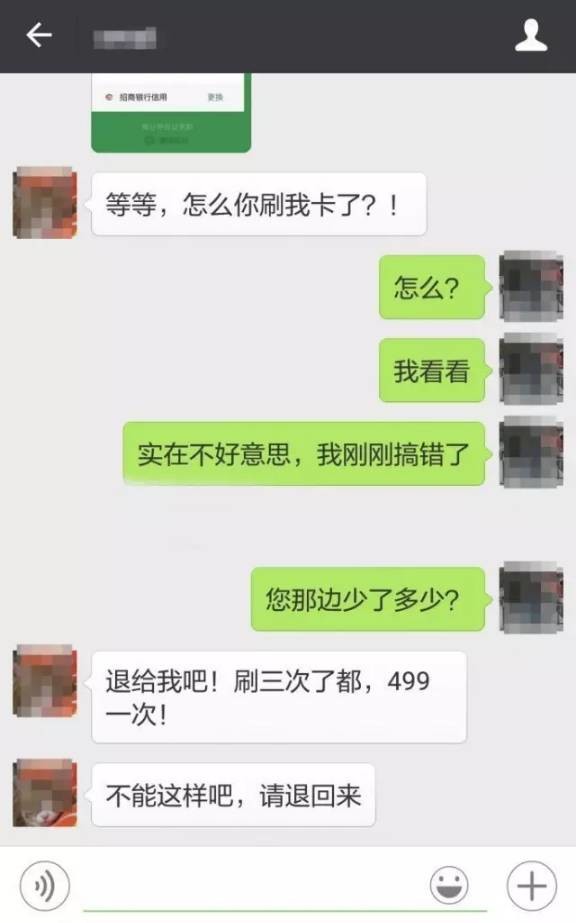
Task: Open the plus attachments menu
Action: [532, 885]
